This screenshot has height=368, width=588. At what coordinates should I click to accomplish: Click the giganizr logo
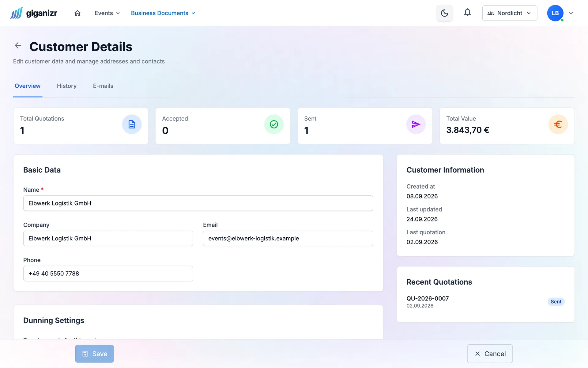pyautogui.click(x=33, y=13)
